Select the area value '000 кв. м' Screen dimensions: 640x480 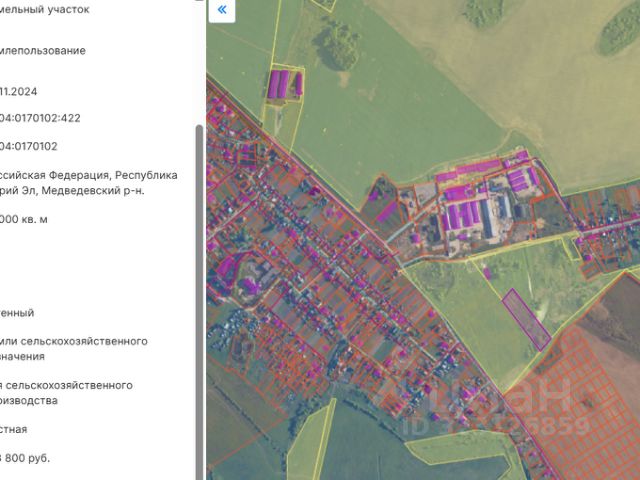point(24,220)
